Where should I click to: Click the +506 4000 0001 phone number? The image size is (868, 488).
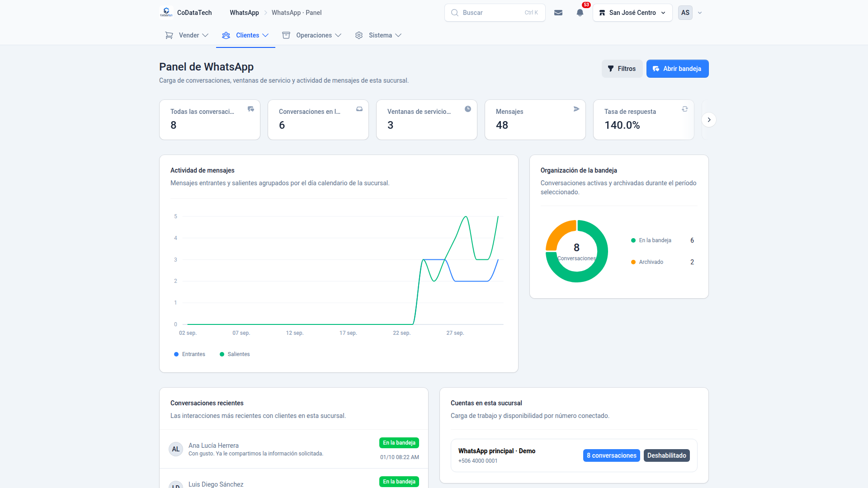[478, 461]
